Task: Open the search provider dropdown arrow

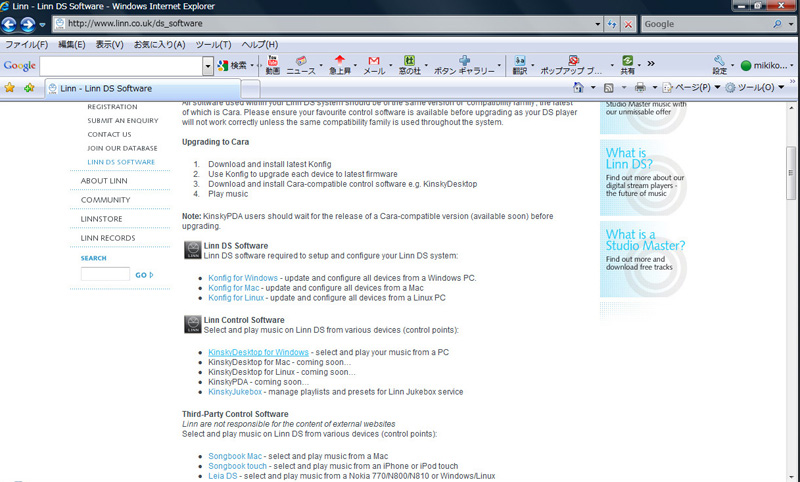Action: [x=791, y=24]
